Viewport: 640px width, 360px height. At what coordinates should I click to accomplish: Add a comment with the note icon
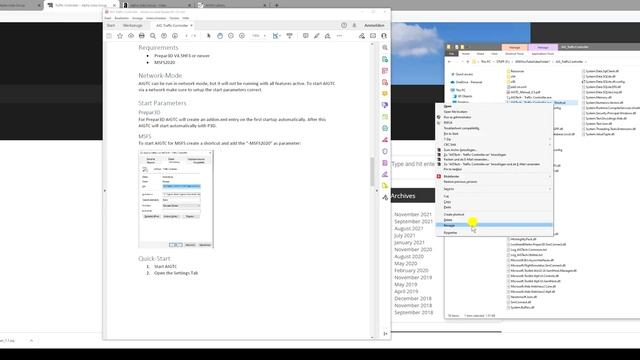click(305, 36)
